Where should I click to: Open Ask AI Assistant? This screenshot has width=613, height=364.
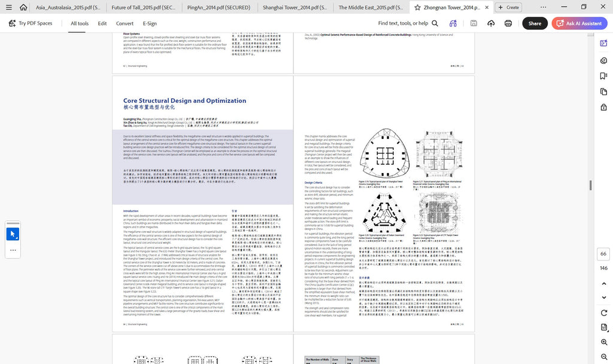click(579, 23)
